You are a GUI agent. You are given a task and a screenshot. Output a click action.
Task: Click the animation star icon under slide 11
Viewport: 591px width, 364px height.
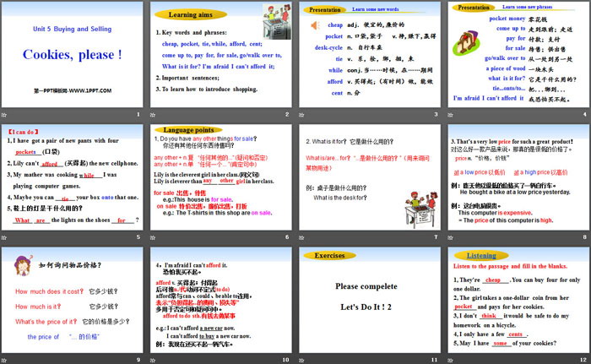point(302,361)
